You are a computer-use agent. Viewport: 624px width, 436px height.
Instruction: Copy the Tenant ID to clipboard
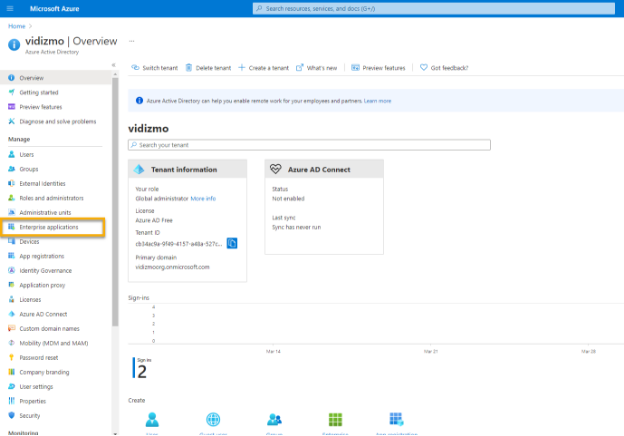click(232, 243)
